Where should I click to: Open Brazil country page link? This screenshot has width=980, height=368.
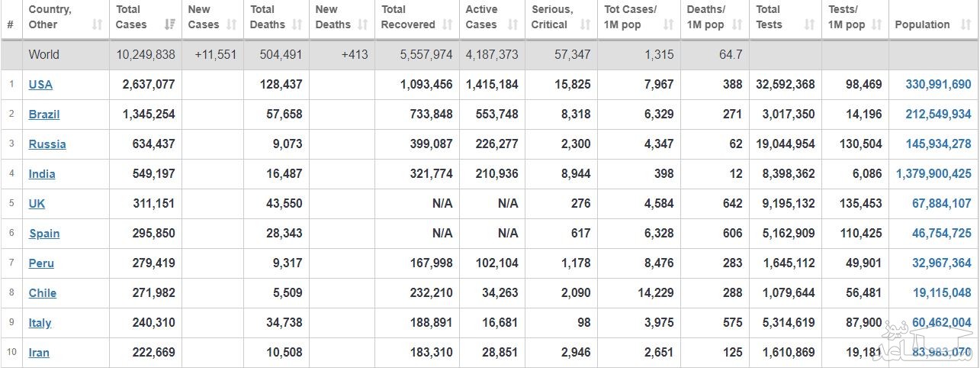pos(44,115)
